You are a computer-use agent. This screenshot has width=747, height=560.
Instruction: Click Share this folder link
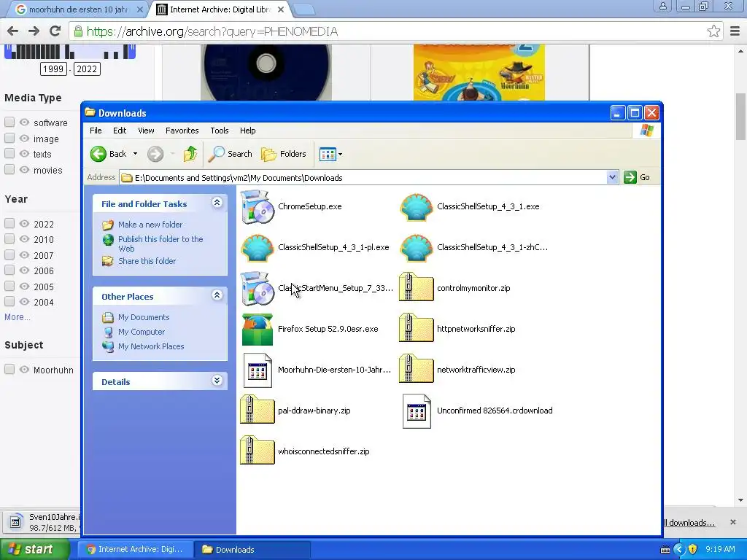[x=147, y=261]
